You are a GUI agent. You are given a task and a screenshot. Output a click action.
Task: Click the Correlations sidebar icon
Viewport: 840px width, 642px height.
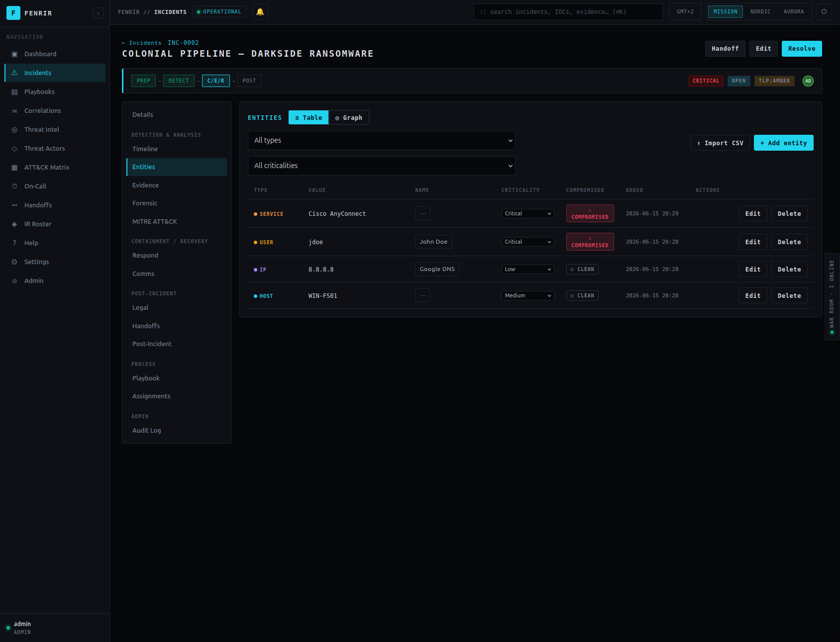click(x=14, y=111)
